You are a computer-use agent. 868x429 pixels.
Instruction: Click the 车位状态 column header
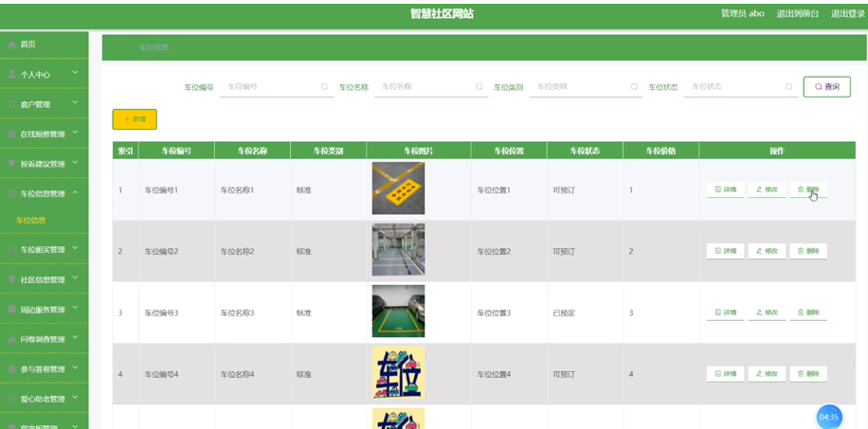click(x=585, y=151)
